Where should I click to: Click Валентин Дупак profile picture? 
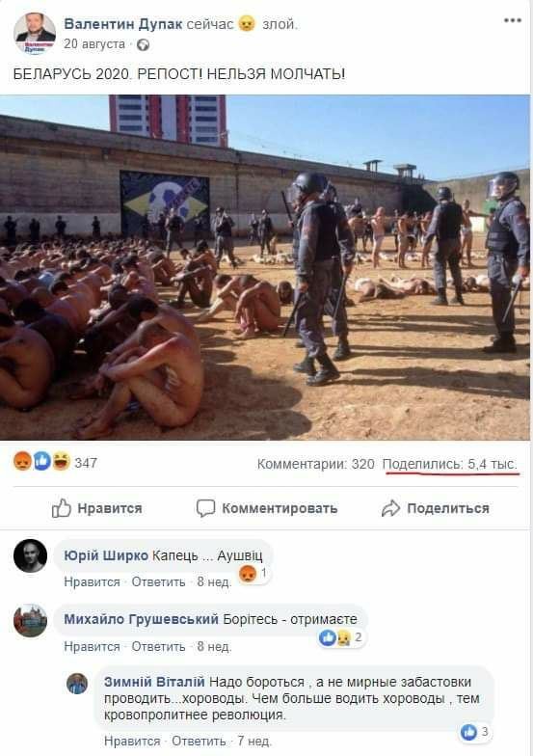35,33
